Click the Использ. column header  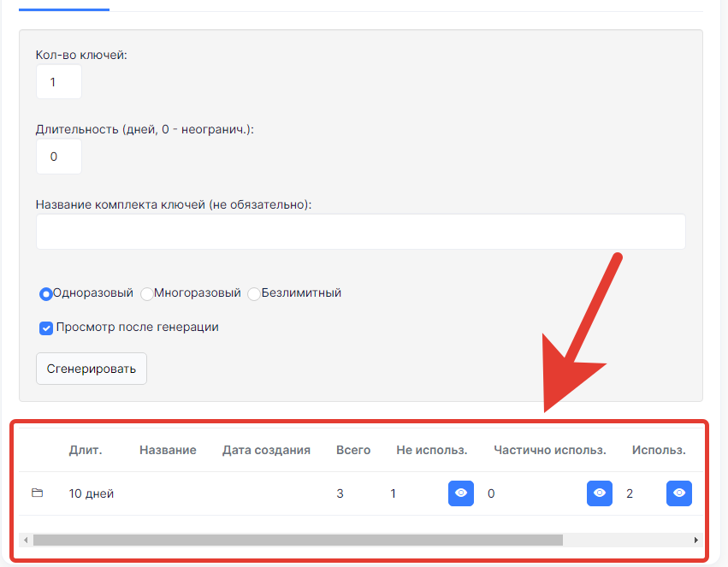(659, 450)
